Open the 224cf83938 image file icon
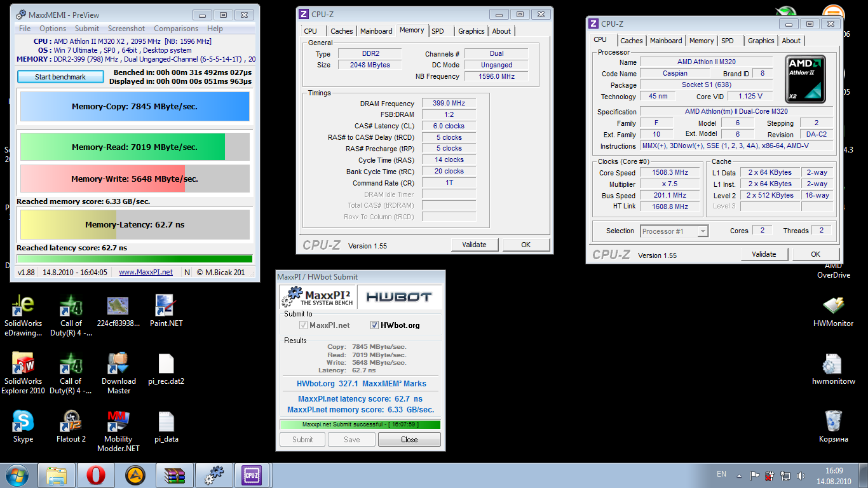 (x=118, y=311)
